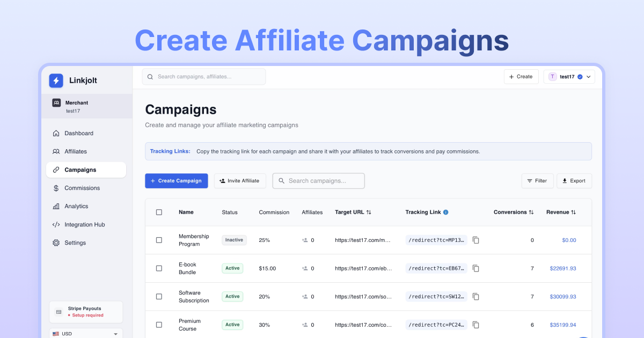The width and height of the screenshot is (644, 338).
Task: Click the Invite Affiliate button
Action: tap(240, 181)
